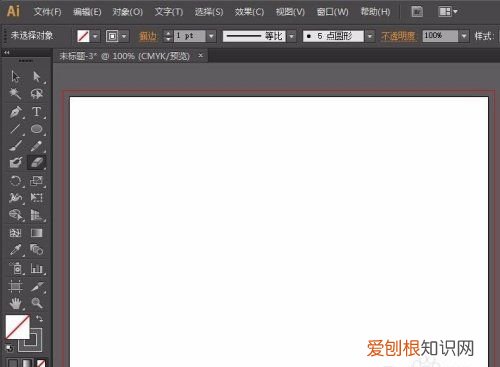This screenshot has height=367, width=500.
Task: Open the 5 点圆形 brush definition dropdown
Action: [370, 36]
